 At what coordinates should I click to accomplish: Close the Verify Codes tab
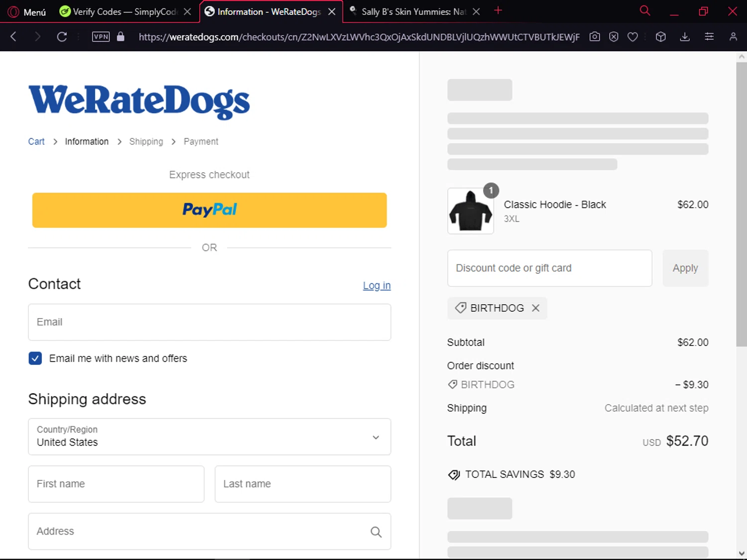pos(187,11)
